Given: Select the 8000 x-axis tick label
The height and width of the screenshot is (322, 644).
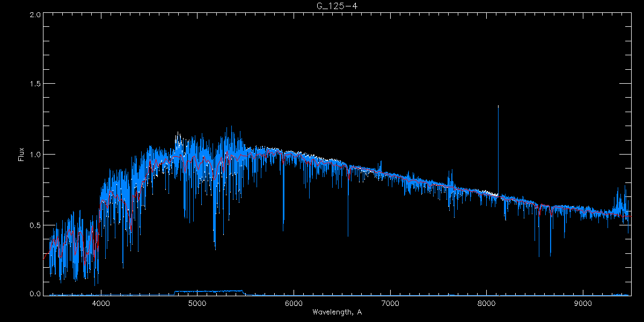Looking at the screenshot, I should [486, 303].
